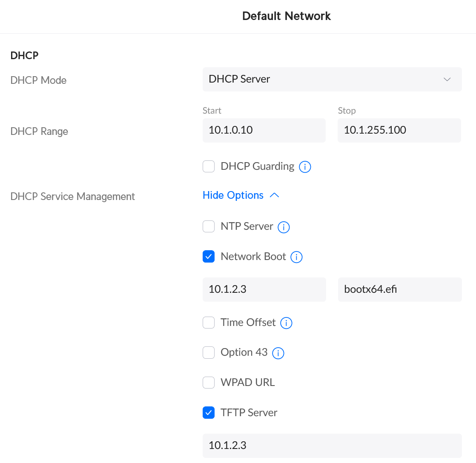Enable the WPAD URL checkbox

[x=209, y=383]
